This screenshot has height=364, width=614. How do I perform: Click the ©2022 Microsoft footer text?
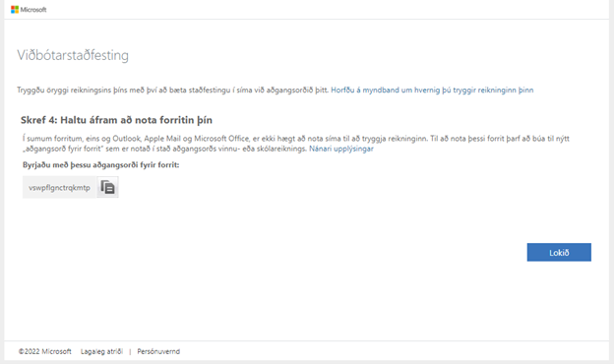(x=45, y=351)
